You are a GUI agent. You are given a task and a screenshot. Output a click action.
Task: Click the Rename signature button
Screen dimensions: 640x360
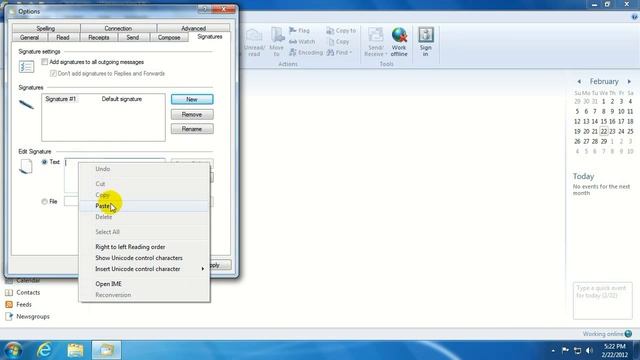coord(192,129)
